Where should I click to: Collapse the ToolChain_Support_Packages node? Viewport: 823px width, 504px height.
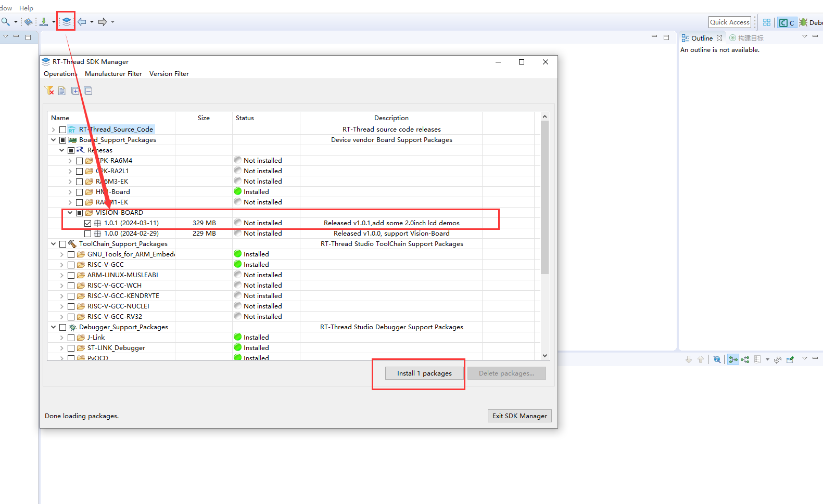tap(53, 244)
